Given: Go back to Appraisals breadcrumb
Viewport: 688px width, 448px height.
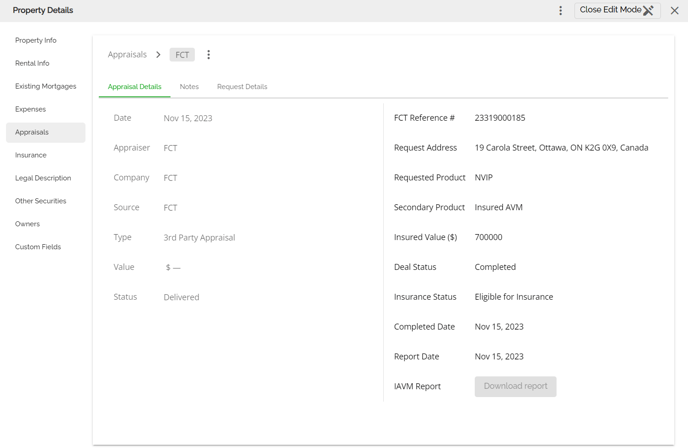Looking at the screenshot, I should (127, 54).
